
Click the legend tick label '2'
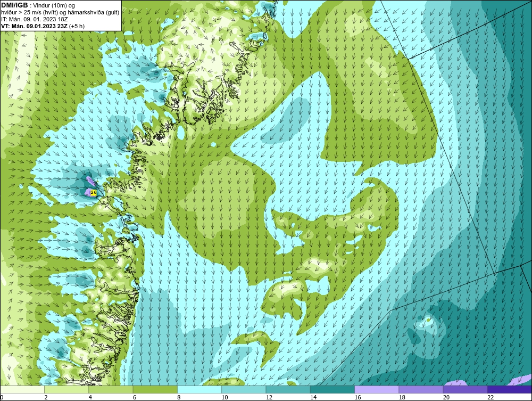point(46,398)
